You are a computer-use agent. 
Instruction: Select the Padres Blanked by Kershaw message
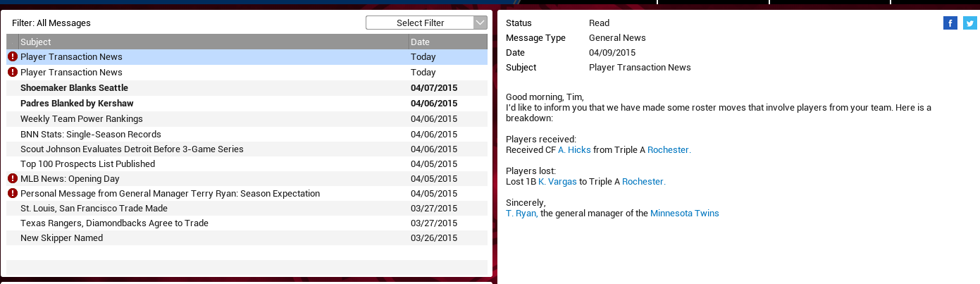[77, 104]
